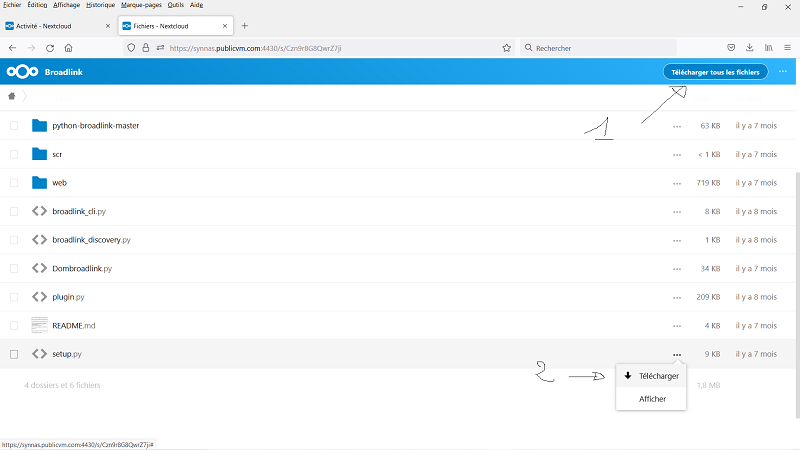Bookmark this page with the star icon
This screenshot has width=800, height=450.
507,48
